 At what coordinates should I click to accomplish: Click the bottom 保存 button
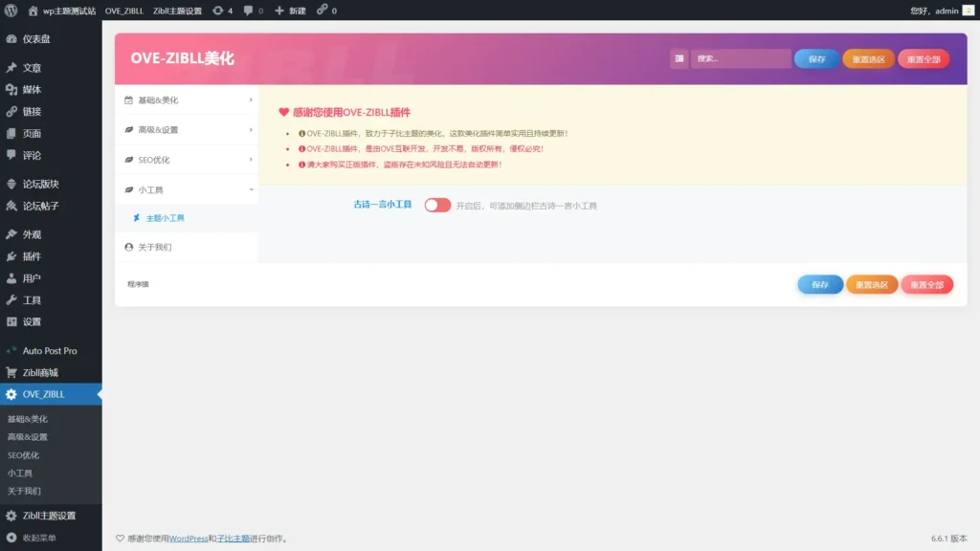[820, 284]
